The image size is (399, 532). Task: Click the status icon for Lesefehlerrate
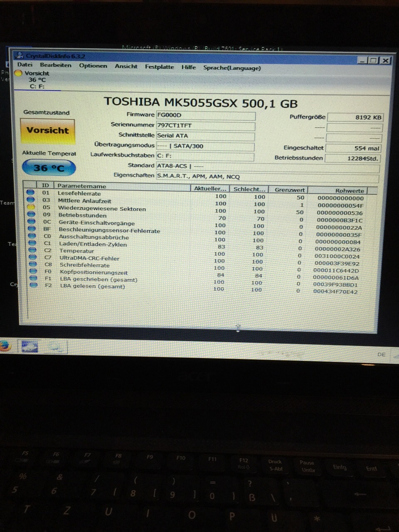click(30, 192)
